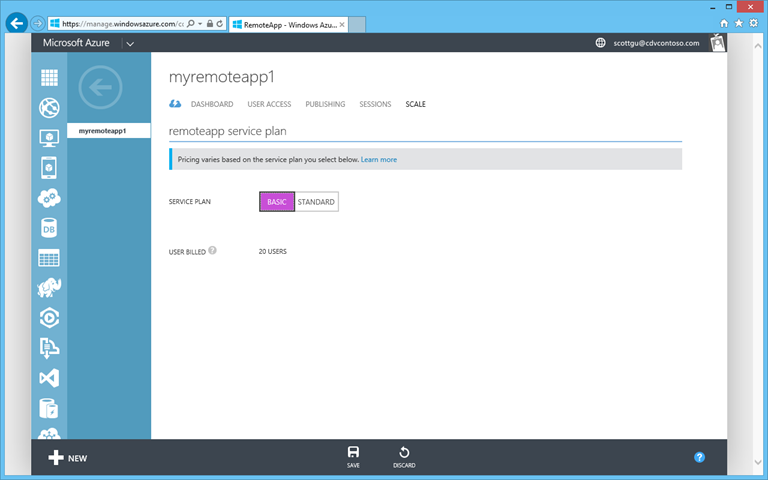Select myremoteapp1 in the navigation list
This screenshot has width=768, height=480.
coord(109,131)
